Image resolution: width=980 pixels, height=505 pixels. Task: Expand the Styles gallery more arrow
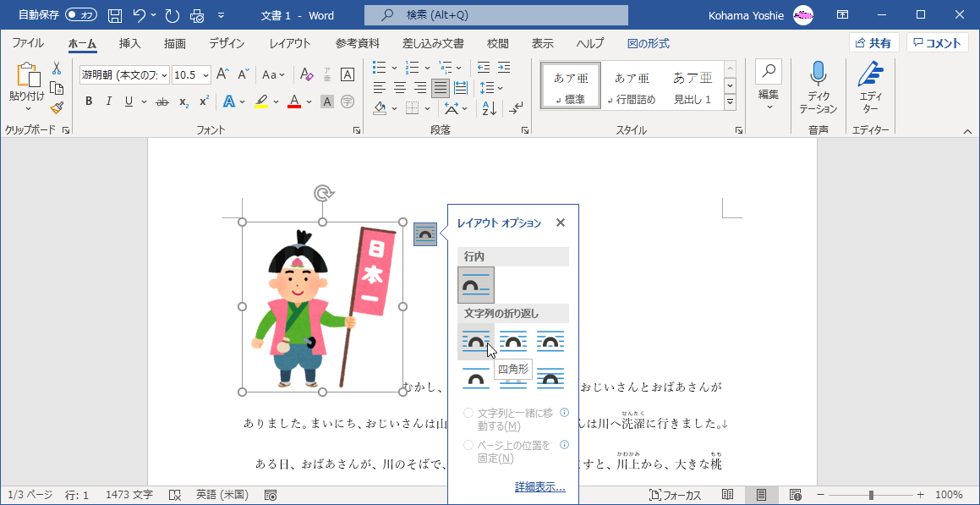point(731,102)
